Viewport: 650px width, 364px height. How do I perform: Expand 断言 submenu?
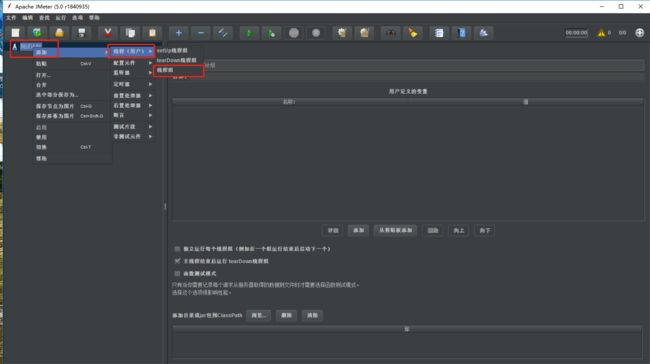(x=132, y=115)
